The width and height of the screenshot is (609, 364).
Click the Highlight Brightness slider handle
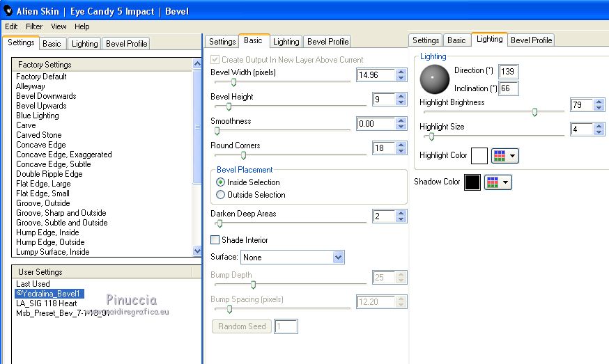[535, 112]
